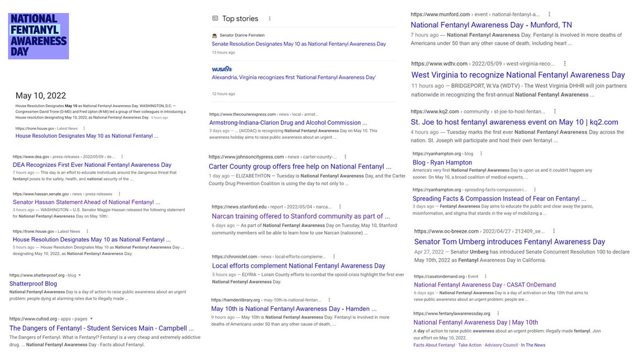Open three-dot menu beside ryanhampton.org spreading-facts URL
Viewport: 644px width, 362px height.
tap(535, 190)
